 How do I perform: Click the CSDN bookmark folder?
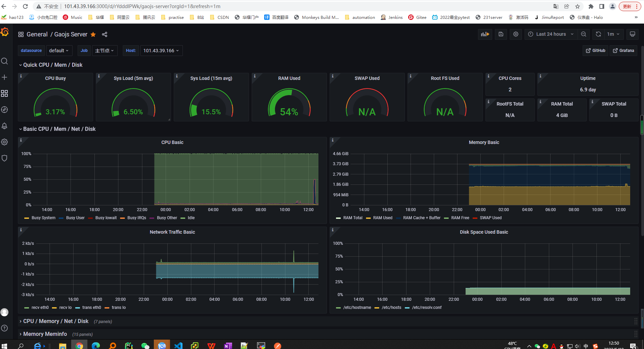pos(219,17)
